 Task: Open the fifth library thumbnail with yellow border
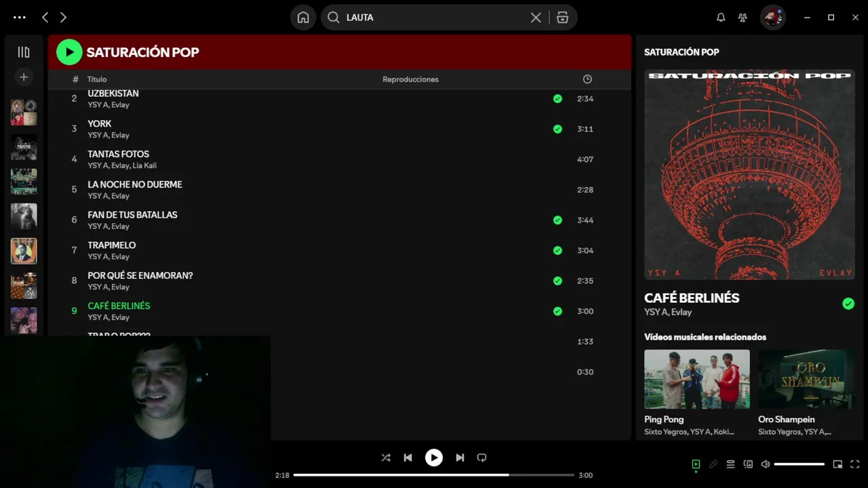[x=24, y=251]
